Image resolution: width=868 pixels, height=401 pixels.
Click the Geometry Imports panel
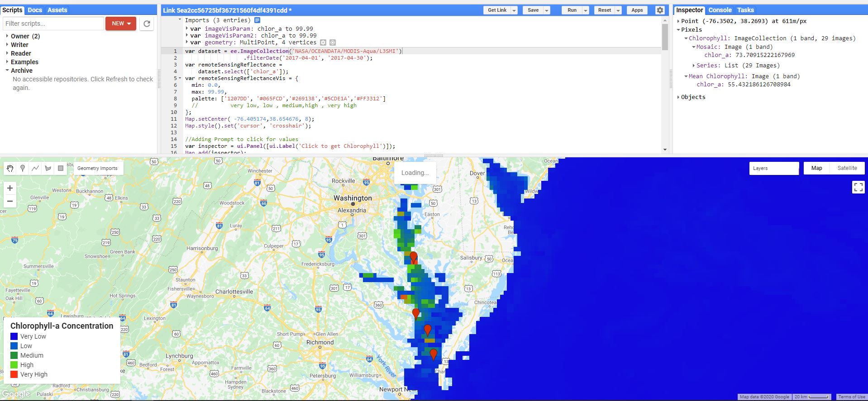click(x=97, y=168)
